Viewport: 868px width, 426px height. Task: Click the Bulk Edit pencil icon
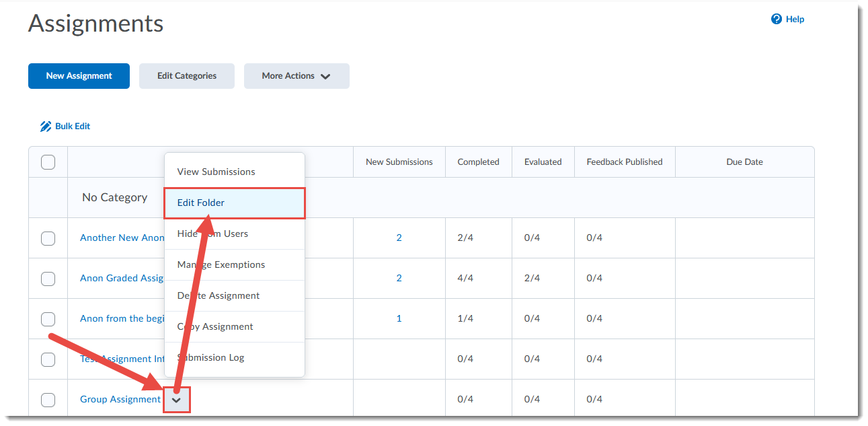pyautogui.click(x=46, y=126)
